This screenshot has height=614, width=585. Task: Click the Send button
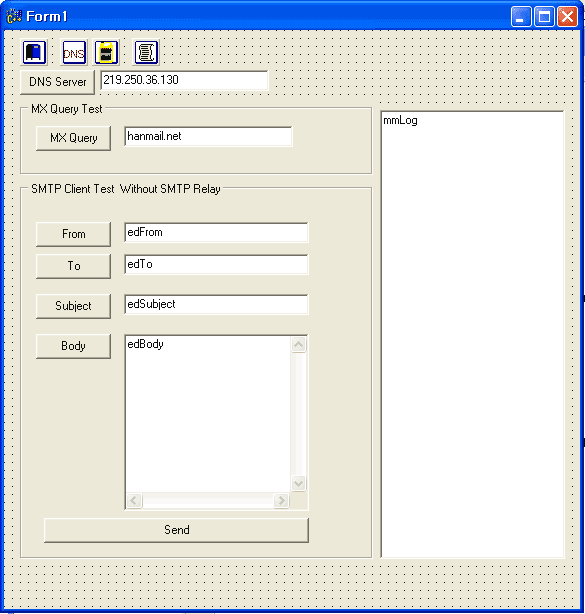point(176,530)
